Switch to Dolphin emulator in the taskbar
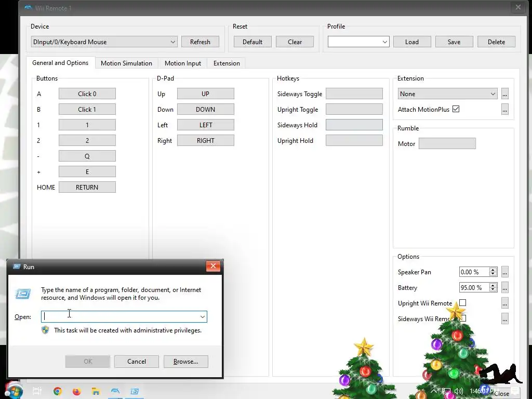This screenshot has height=399, width=532. coord(115,391)
